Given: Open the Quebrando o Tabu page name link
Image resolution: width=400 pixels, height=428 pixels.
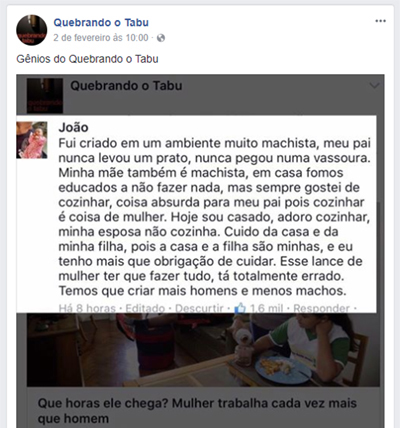Looking at the screenshot, I should click(x=101, y=23).
